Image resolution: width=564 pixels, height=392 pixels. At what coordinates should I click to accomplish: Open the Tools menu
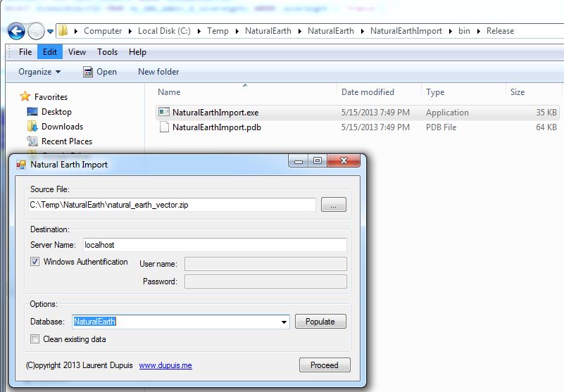click(x=107, y=52)
